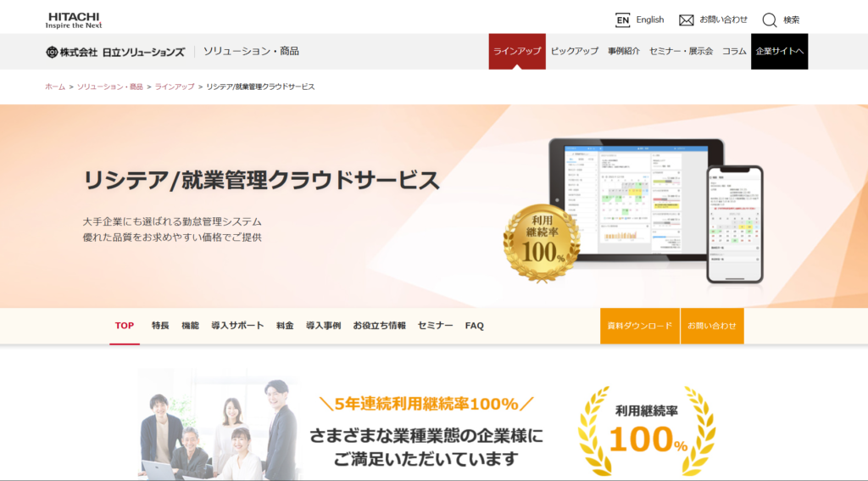Click the orange お問い合わせ button

point(712,326)
